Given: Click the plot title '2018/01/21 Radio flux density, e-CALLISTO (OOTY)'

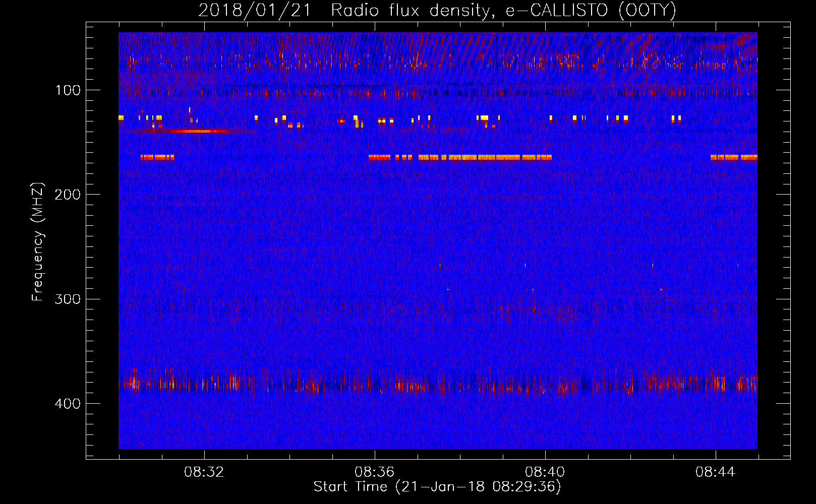Looking at the screenshot, I should (x=437, y=10).
